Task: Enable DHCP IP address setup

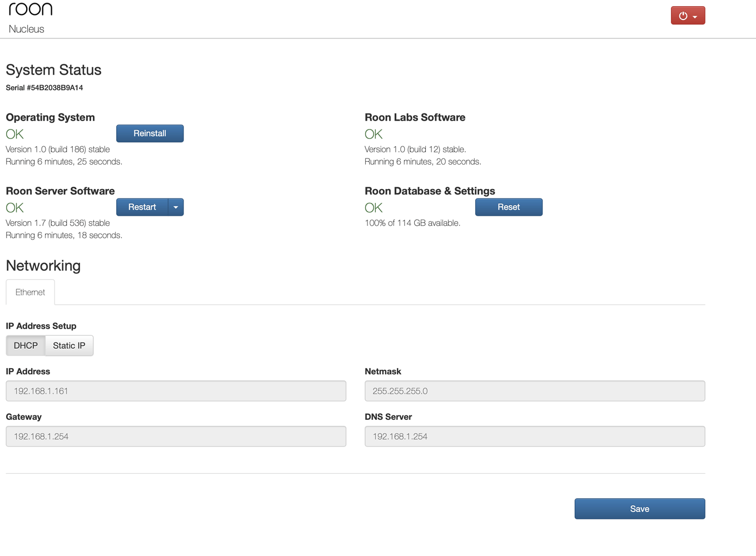Action: 25,345
